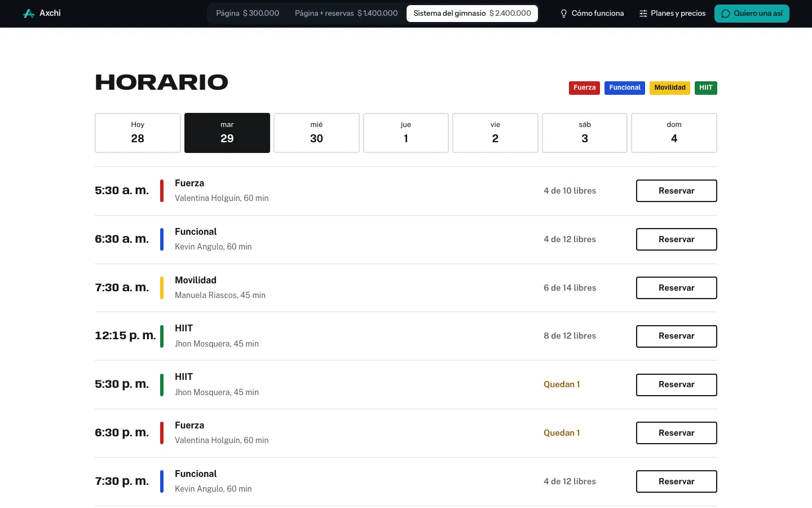
Task: Click '4 de 10 libres' availability text
Action: 570,191
